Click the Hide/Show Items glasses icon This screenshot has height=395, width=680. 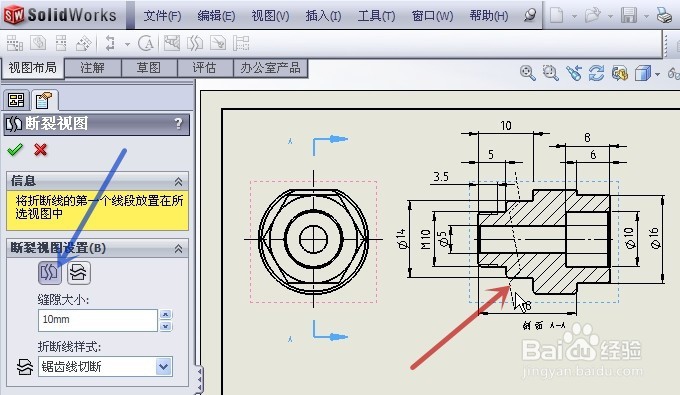(x=673, y=74)
